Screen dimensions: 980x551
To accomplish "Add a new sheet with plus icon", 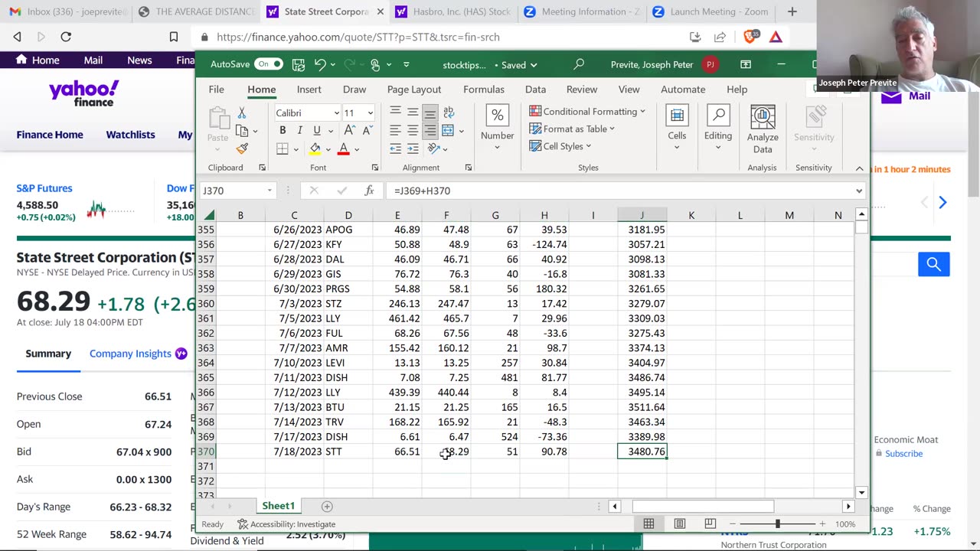I will coord(327,506).
